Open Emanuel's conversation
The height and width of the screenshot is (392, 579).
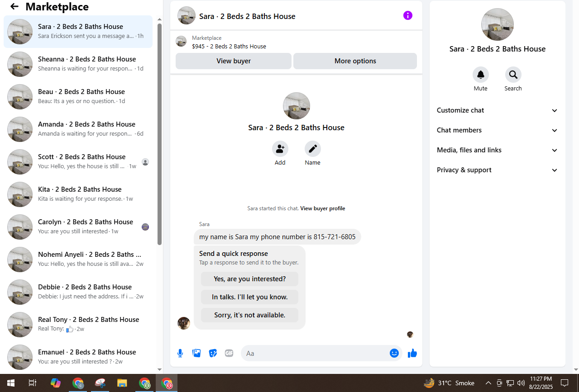[x=78, y=357]
